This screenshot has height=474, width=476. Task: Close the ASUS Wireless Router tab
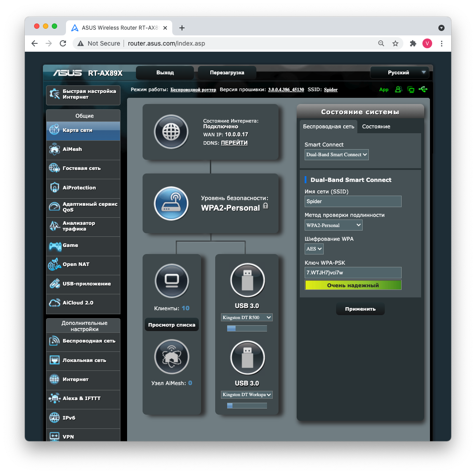click(x=165, y=28)
